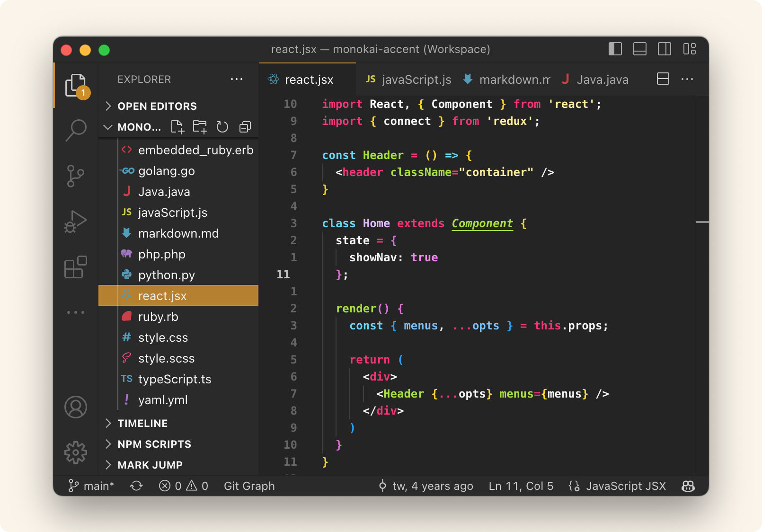The width and height of the screenshot is (762, 532).
Task: Open the Manage gear menu
Action: [x=76, y=452]
